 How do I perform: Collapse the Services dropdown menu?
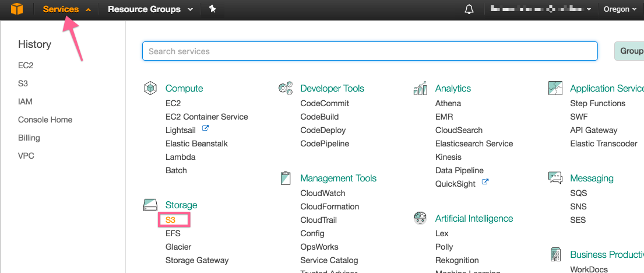point(66,9)
